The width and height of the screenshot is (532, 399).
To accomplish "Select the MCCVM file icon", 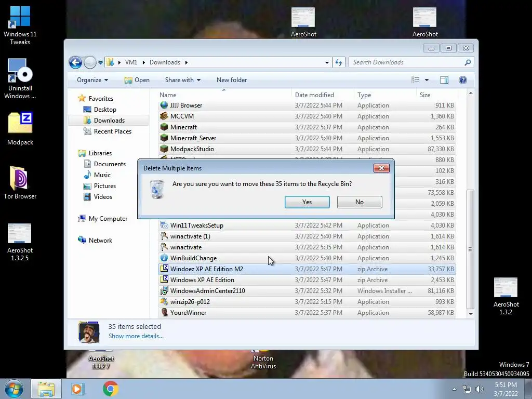I will pos(164,116).
